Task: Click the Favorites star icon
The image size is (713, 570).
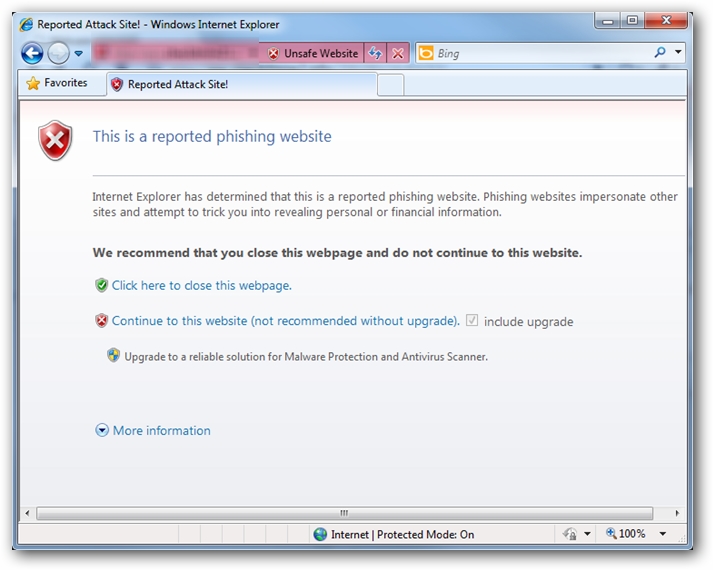Action: (33, 83)
